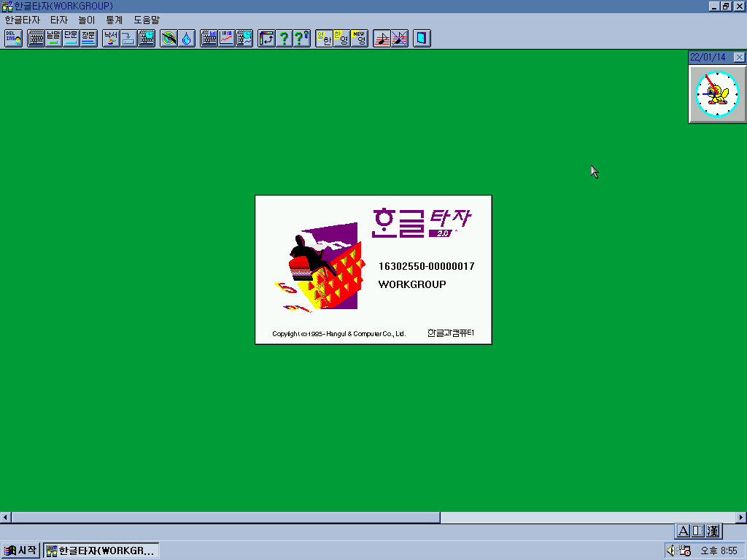Click the 한글타자 2.0 splash screen
747x560 pixels.
tap(373, 270)
